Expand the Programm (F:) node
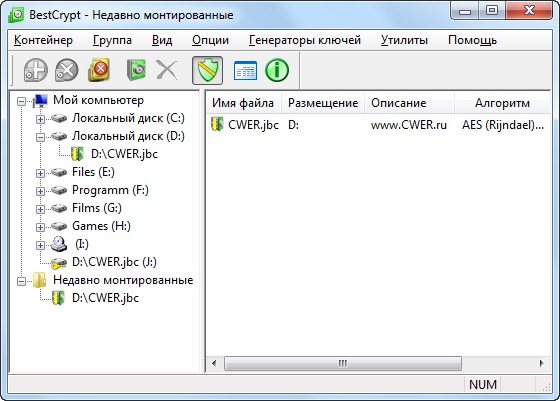This screenshot has width=560, height=401. click(x=40, y=191)
